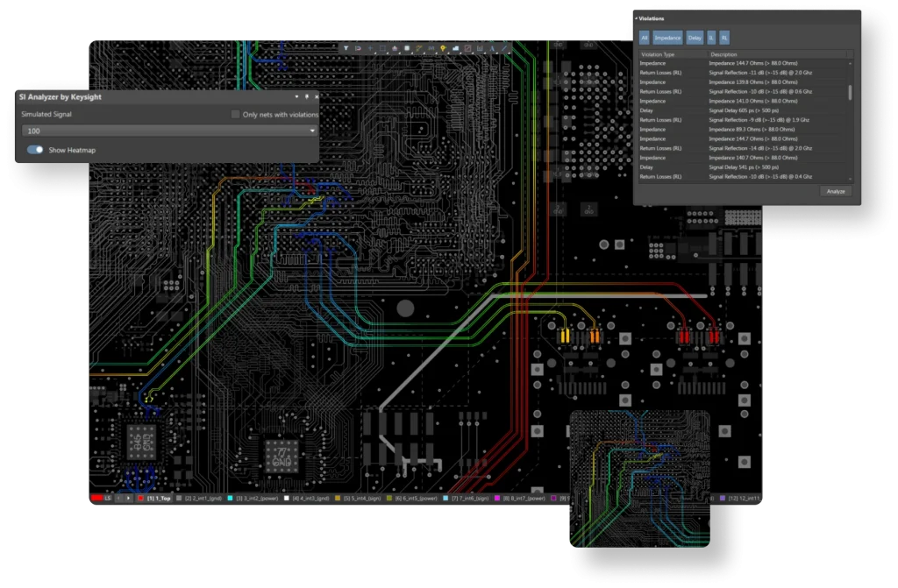The width and height of the screenshot is (898, 588).
Task: Filter violations by Impedance
Action: coord(667,38)
